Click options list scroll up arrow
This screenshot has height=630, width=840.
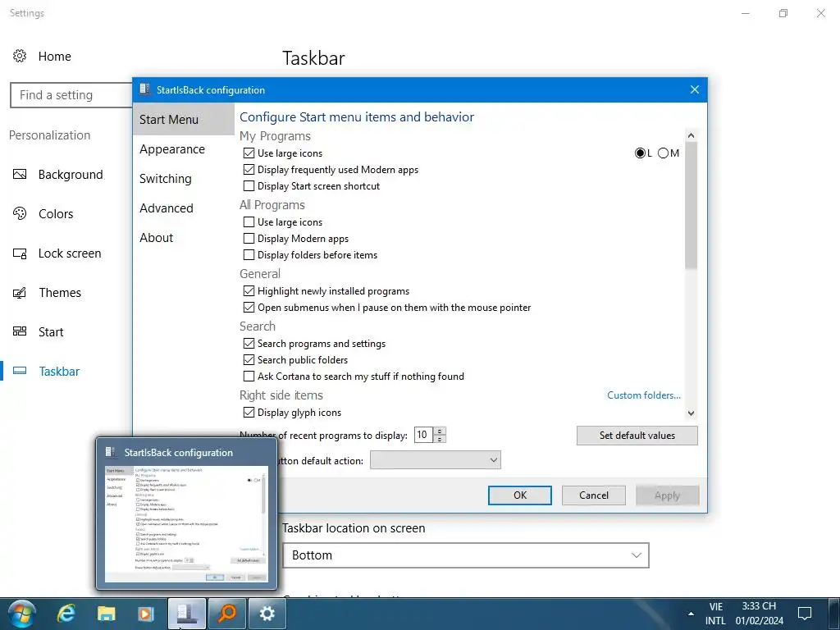[x=691, y=135]
